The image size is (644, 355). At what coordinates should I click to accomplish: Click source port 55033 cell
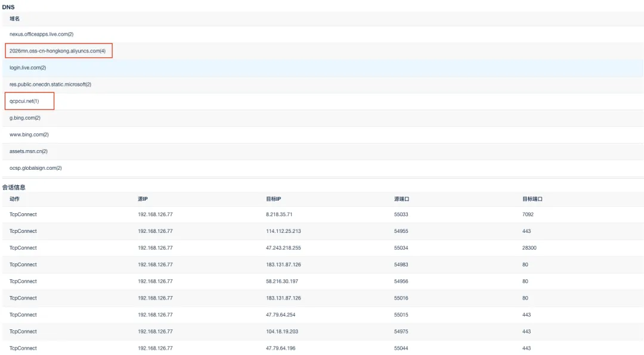point(401,214)
